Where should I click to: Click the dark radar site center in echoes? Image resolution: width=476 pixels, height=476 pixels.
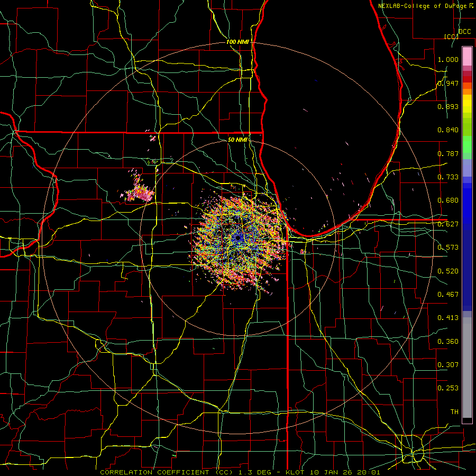(237, 239)
